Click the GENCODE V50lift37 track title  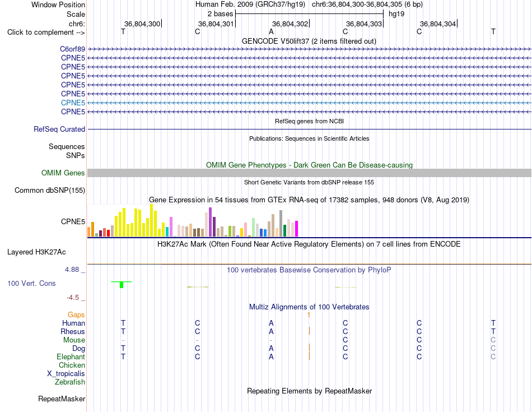click(x=309, y=41)
